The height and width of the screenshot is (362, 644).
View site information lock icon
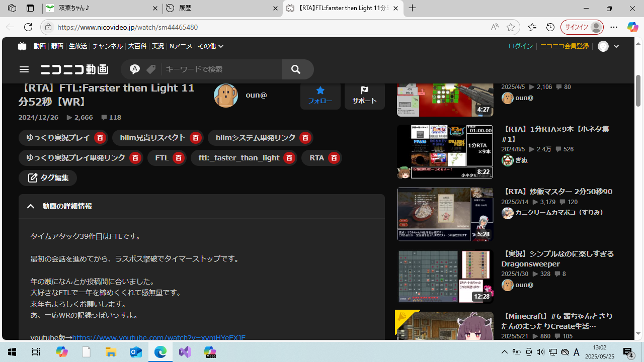click(x=48, y=27)
